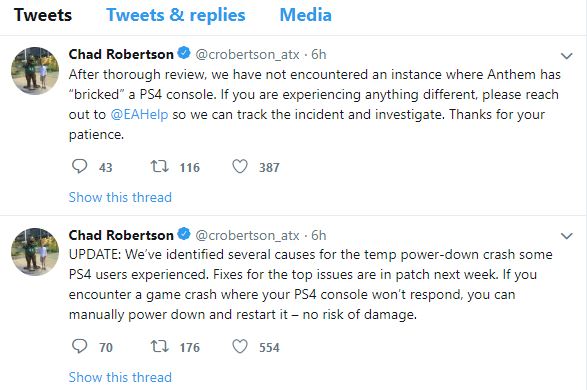
Task: Click verified badge on first Chad Robertson tweet
Action: tap(184, 53)
